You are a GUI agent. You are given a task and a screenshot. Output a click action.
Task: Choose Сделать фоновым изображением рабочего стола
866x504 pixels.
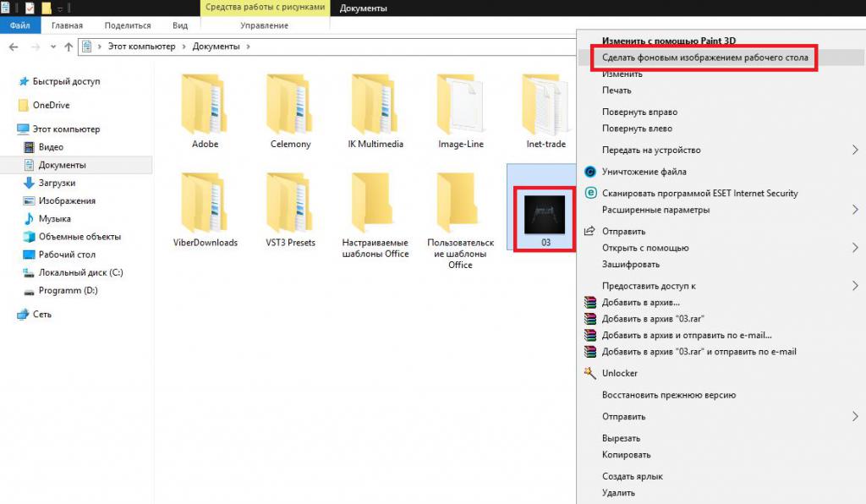[704, 58]
